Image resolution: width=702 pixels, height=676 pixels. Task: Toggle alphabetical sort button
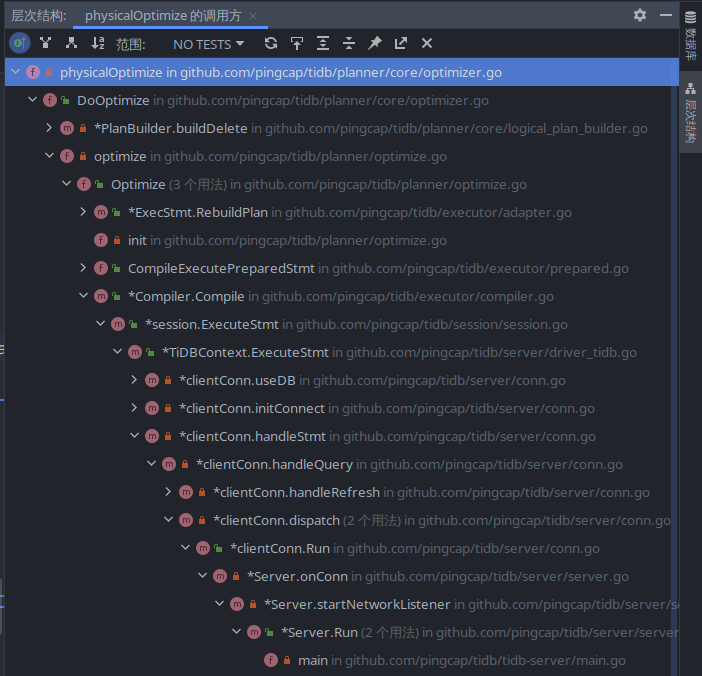pyautogui.click(x=98, y=43)
